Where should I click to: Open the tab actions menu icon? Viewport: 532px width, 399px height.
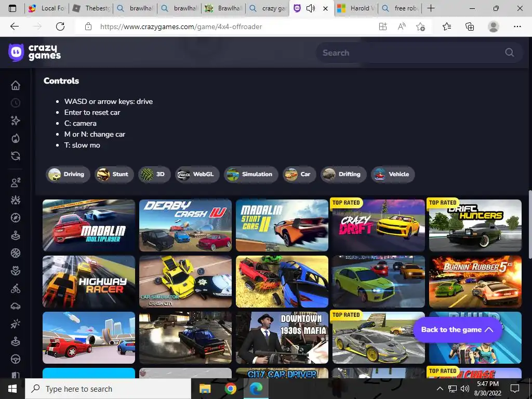[12, 8]
